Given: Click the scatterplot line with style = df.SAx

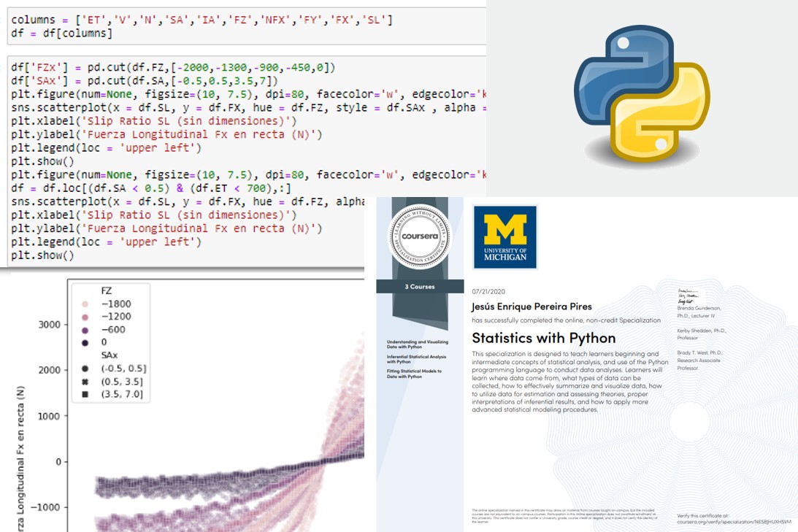Looking at the screenshot, I should click(x=248, y=108).
